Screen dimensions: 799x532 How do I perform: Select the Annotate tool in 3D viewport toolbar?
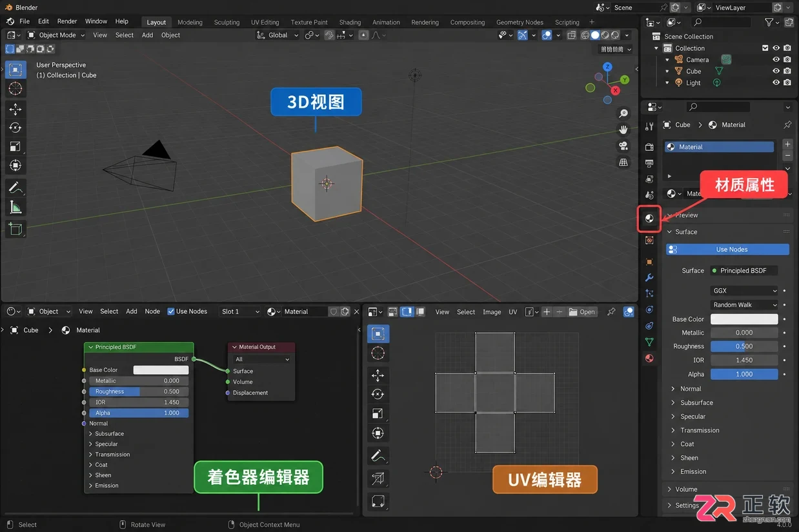tap(15, 188)
